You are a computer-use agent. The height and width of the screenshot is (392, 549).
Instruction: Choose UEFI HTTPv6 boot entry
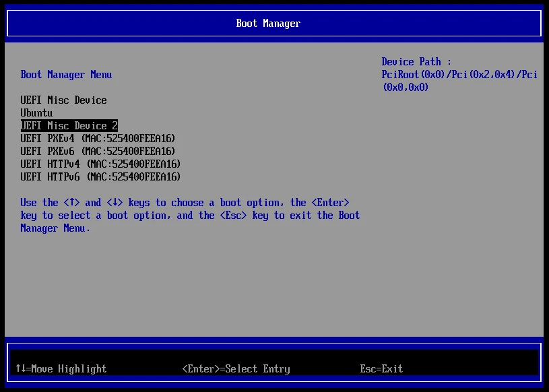tap(100, 177)
